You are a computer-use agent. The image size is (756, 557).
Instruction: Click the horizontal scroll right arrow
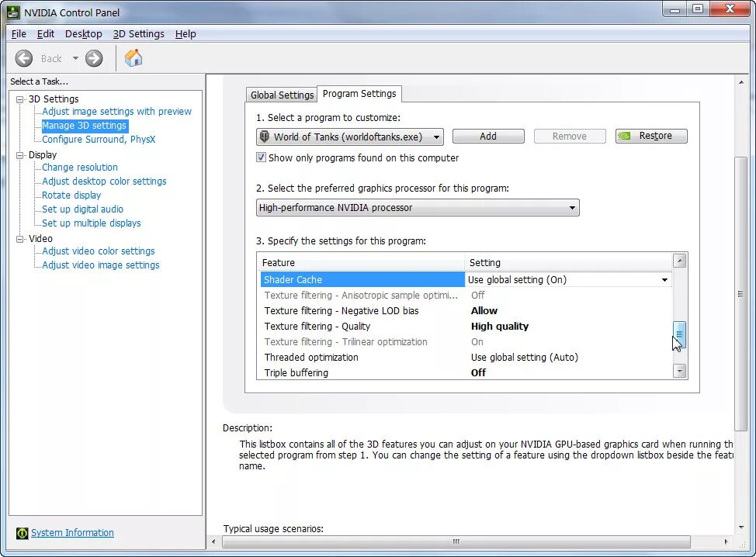pos(726,541)
